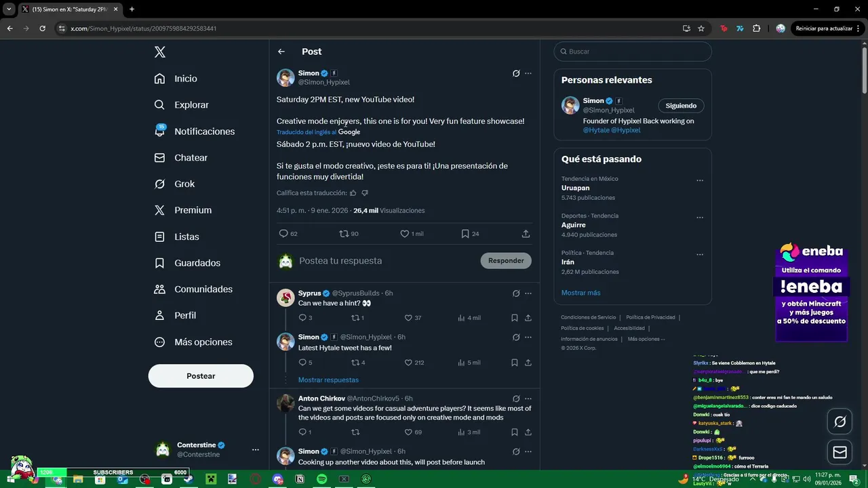
Task: Open more options on Simon's main post
Action: (528, 73)
